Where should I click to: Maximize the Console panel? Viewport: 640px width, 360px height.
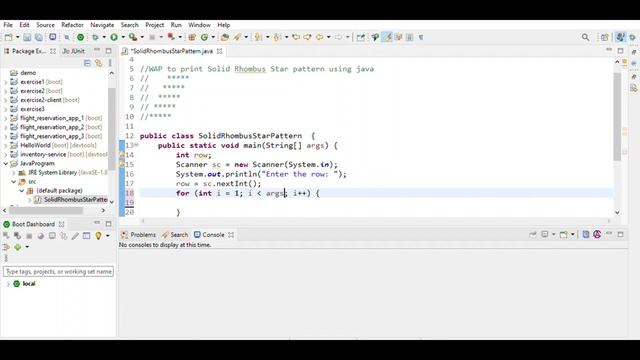pyautogui.click(x=620, y=234)
